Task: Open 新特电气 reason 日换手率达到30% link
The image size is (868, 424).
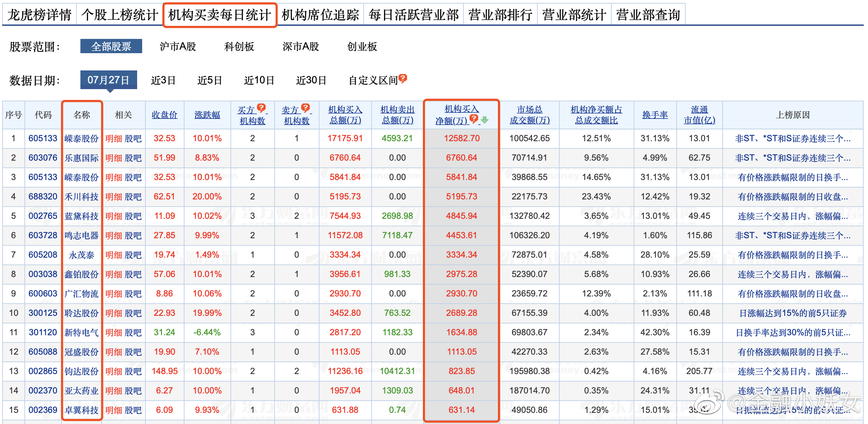Action: (793, 332)
